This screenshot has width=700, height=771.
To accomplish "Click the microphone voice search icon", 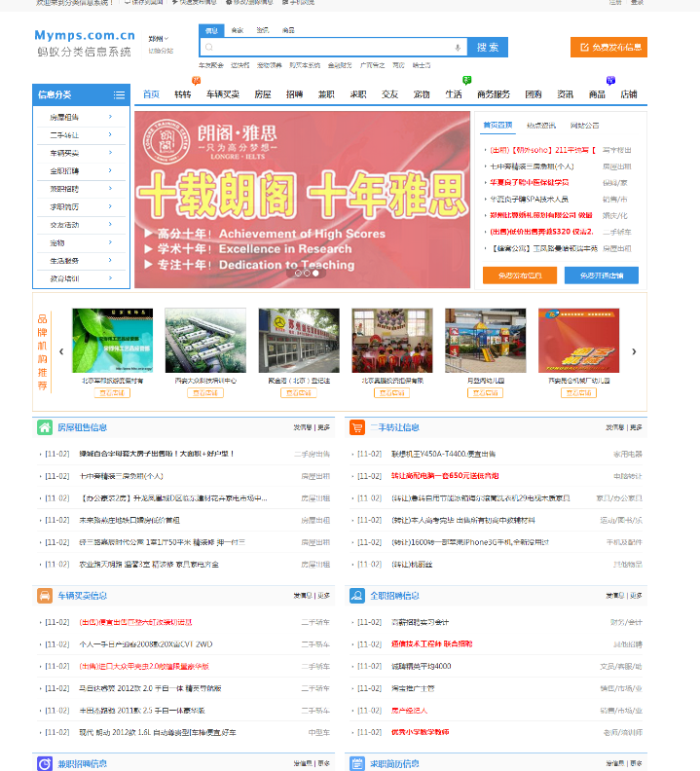I will (x=458, y=48).
